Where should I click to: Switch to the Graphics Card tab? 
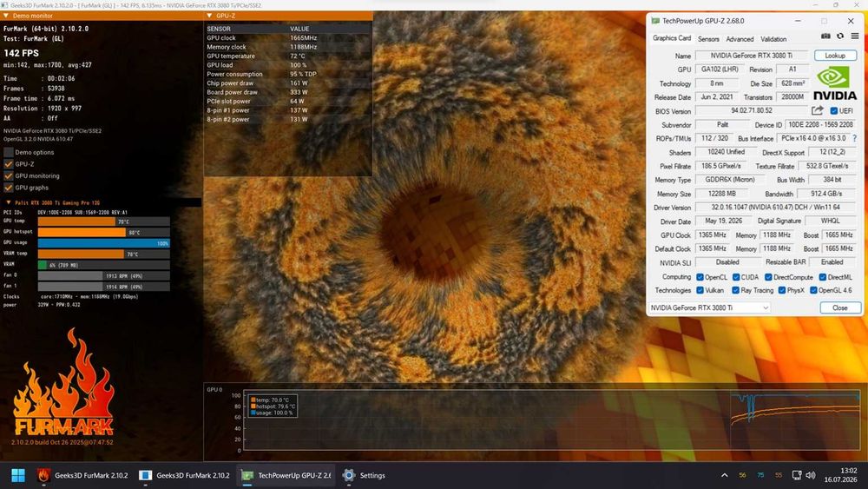click(x=672, y=38)
